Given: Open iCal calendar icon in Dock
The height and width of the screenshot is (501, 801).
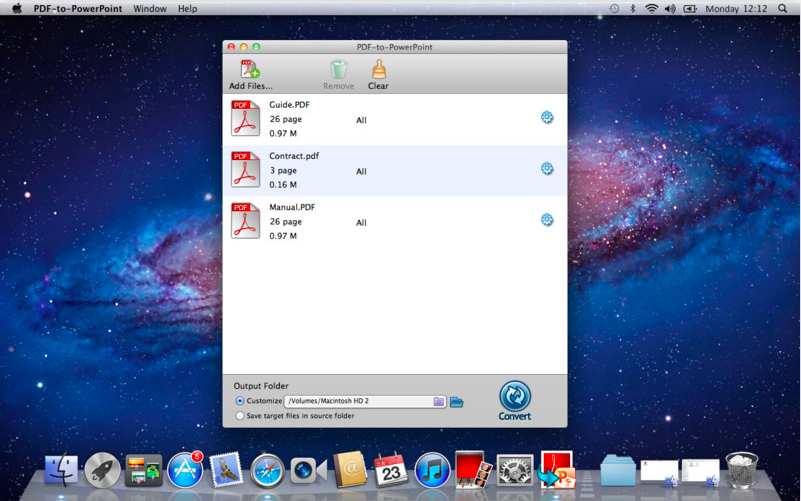Looking at the screenshot, I should pos(391,469).
